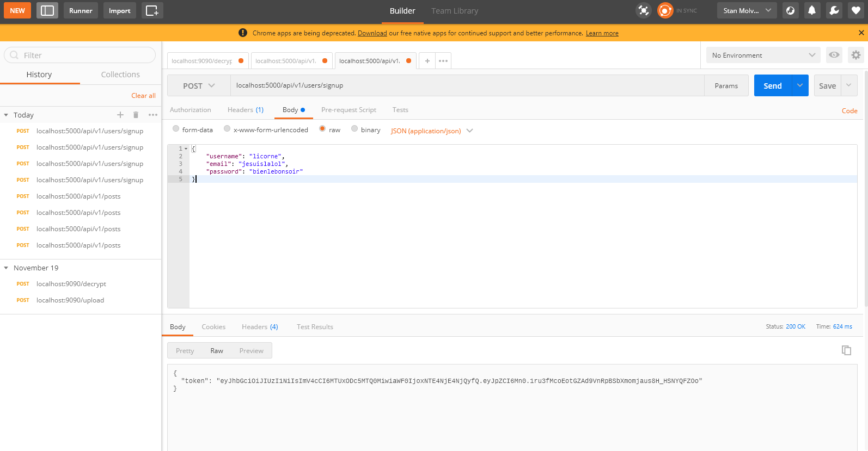Switch to Team Library tab
The height and width of the screenshot is (451, 868).
tap(455, 11)
